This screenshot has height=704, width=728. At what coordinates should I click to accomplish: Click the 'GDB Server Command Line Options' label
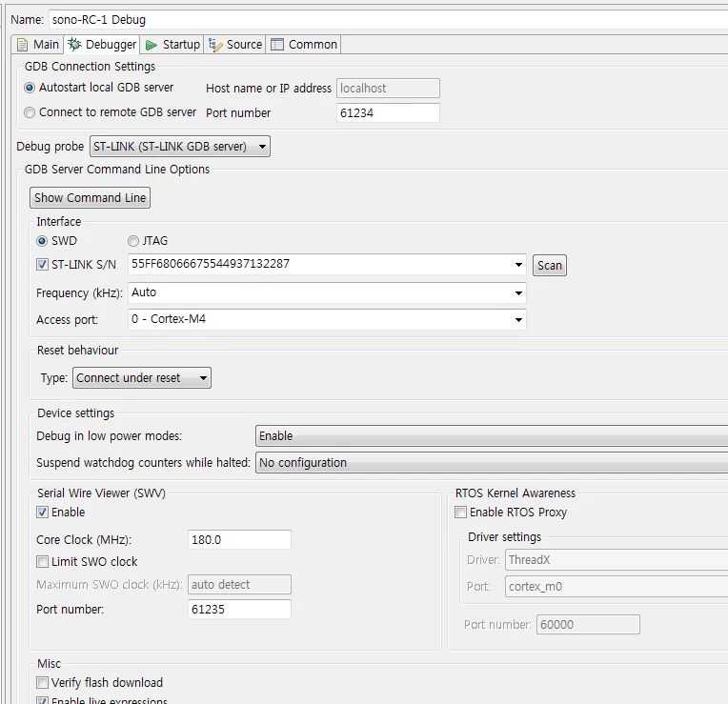[x=117, y=170]
